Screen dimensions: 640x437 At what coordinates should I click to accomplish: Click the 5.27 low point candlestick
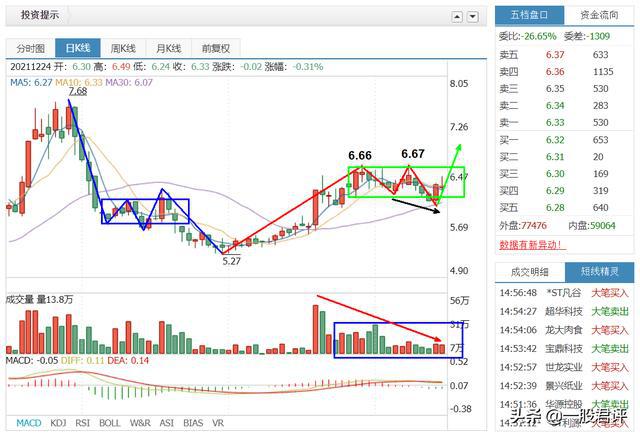point(222,246)
